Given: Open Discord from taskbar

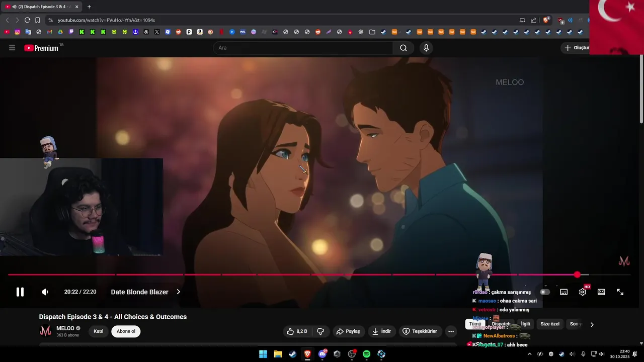Looking at the screenshot, I should (x=323, y=354).
